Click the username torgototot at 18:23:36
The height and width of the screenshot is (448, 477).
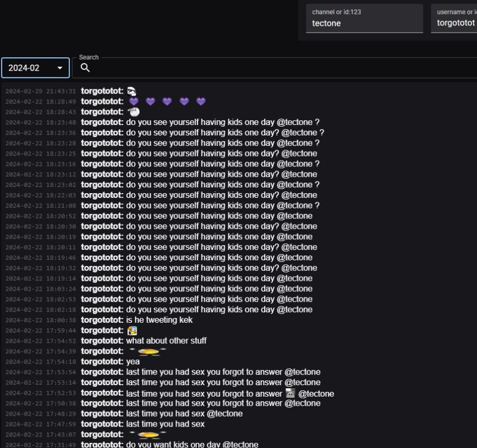tap(102, 132)
